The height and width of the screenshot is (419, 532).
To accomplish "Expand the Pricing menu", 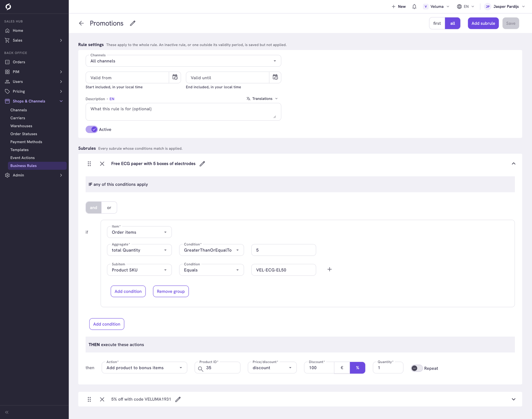I will (x=34, y=91).
